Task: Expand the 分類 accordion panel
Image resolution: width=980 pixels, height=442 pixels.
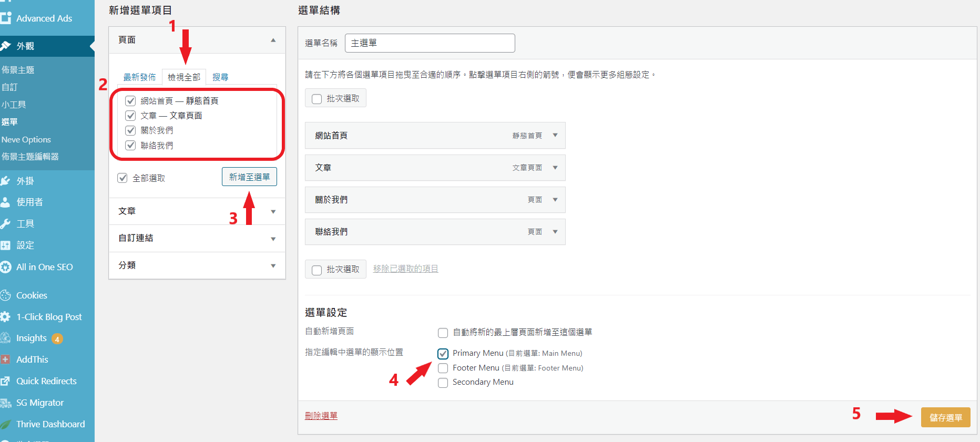Action: pyautogui.click(x=197, y=265)
